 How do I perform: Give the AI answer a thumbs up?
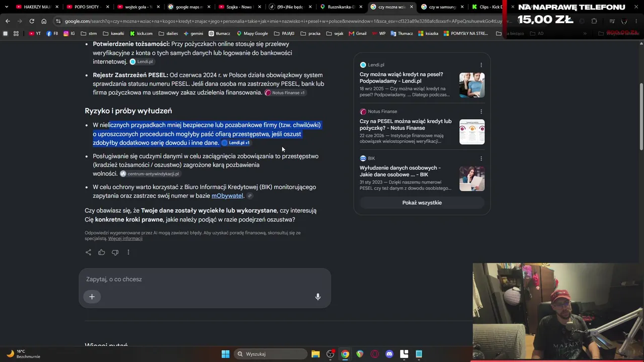point(102,252)
